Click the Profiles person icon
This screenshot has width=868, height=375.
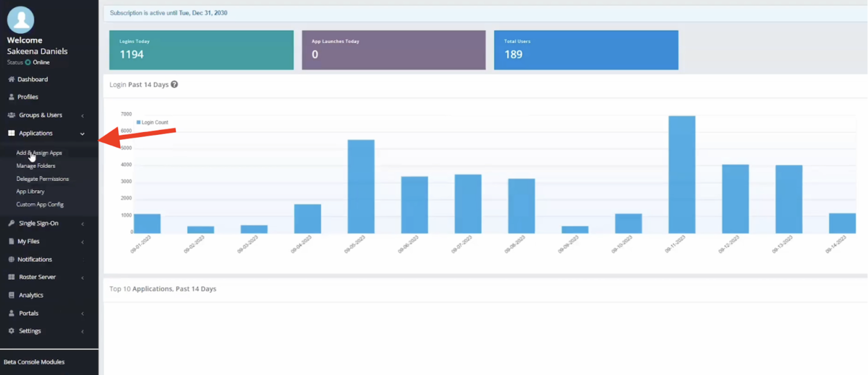point(11,97)
